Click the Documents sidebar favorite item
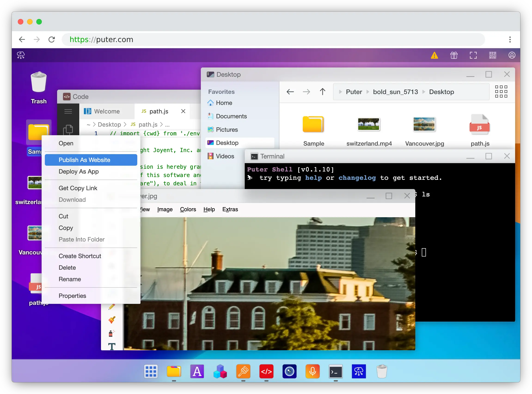This screenshot has width=532, height=394. coord(231,116)
